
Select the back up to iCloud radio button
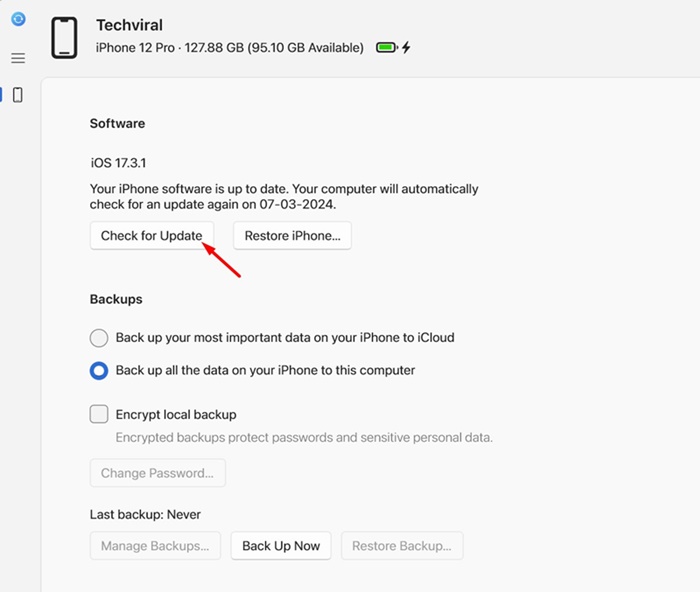click(x=99, y=338)
